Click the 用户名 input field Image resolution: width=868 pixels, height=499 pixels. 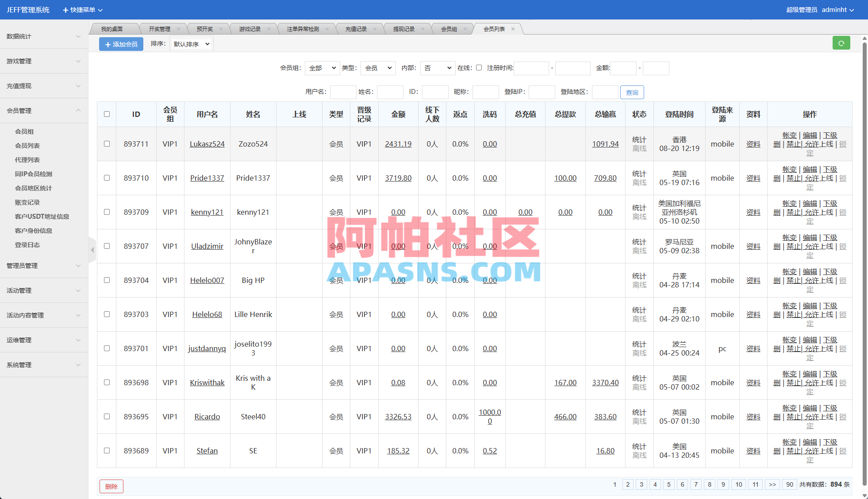click(x=343, y=92)
